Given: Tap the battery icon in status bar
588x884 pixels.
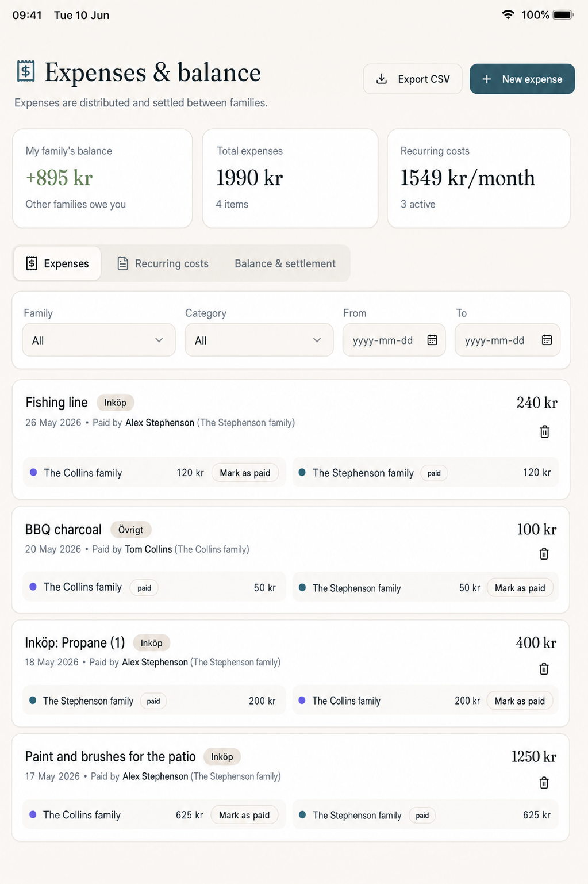Looking at the screenshot, I should 563,15.
